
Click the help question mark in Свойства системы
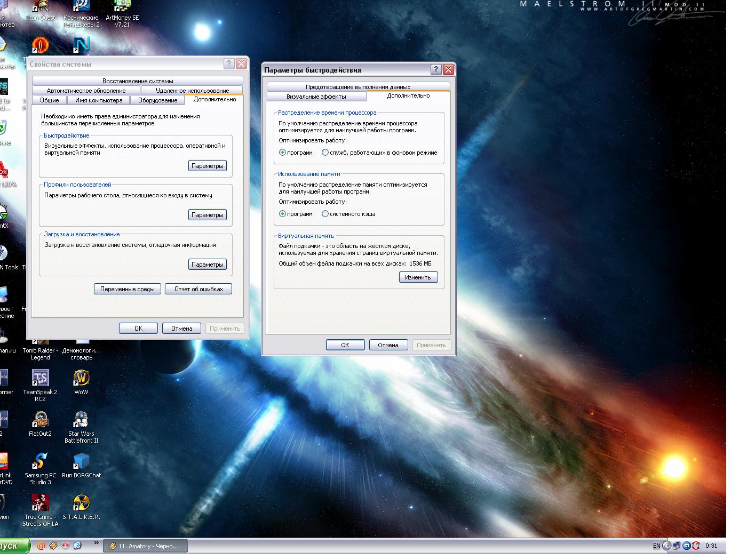pos(229,64)
